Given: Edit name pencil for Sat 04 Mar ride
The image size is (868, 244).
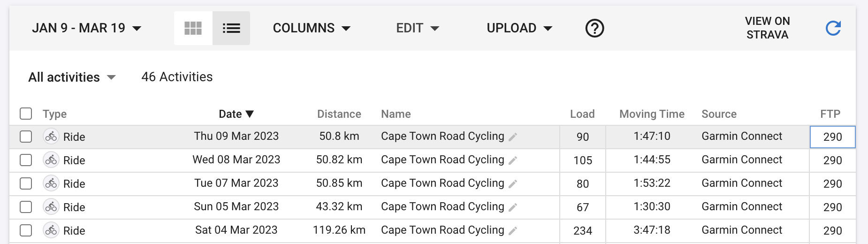Looking at the screenshot, I should pyautogui.click(x=513, y=231).
